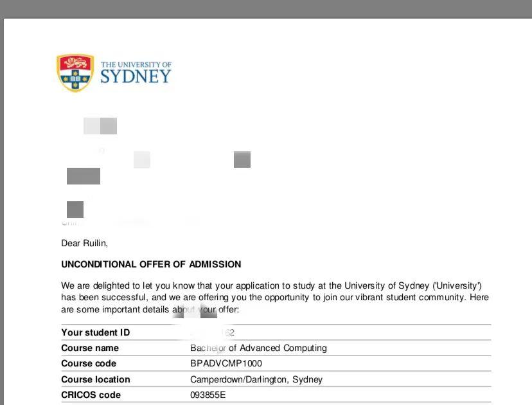Click the 'Course location' row label
The image size is (532, 405).
coord(95,379)
